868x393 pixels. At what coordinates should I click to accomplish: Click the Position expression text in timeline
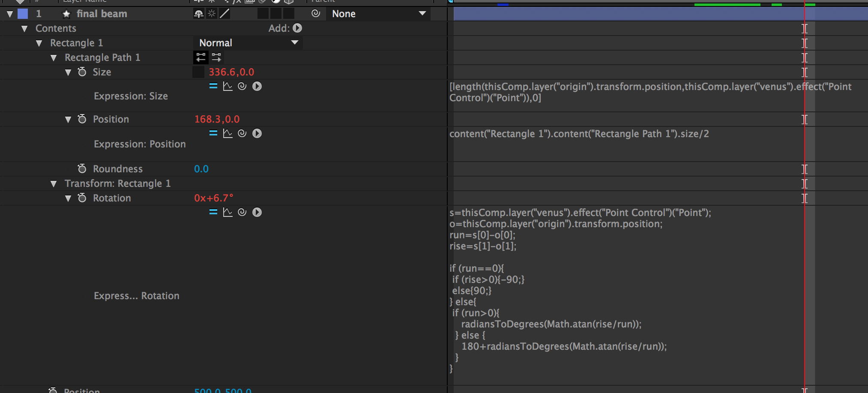click(579, 134)
